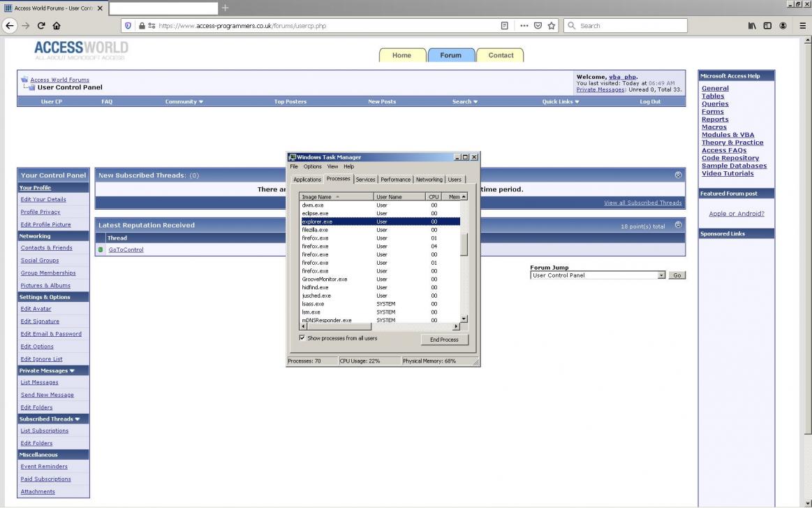This screenshot has width=812, height=508.
Task: Sort by Image Name column header
Action: tap(336, 196)
